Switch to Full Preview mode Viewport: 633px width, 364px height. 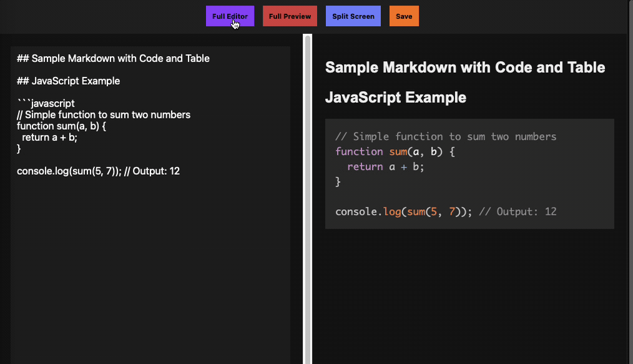(290, 16)
